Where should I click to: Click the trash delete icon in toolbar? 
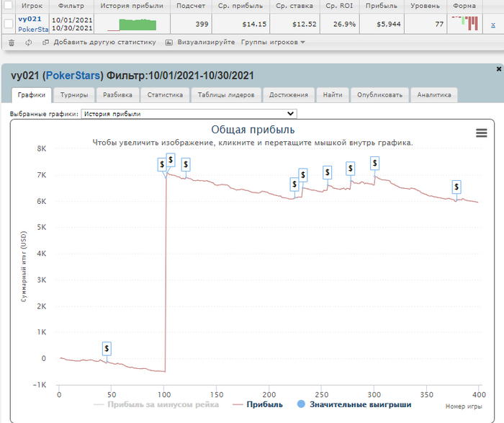coord(12,43)
